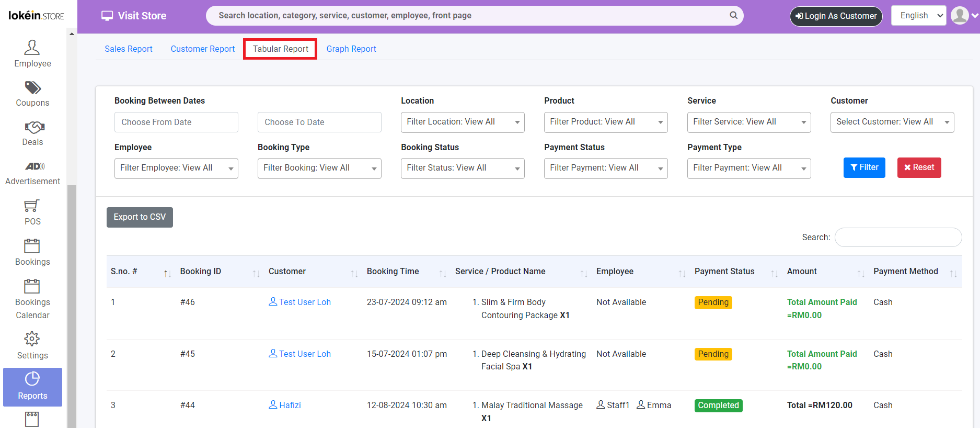The width and height of the screenshot is (980, 428).
Task: Open Test User Loh for booking #45
Action: 300,354
